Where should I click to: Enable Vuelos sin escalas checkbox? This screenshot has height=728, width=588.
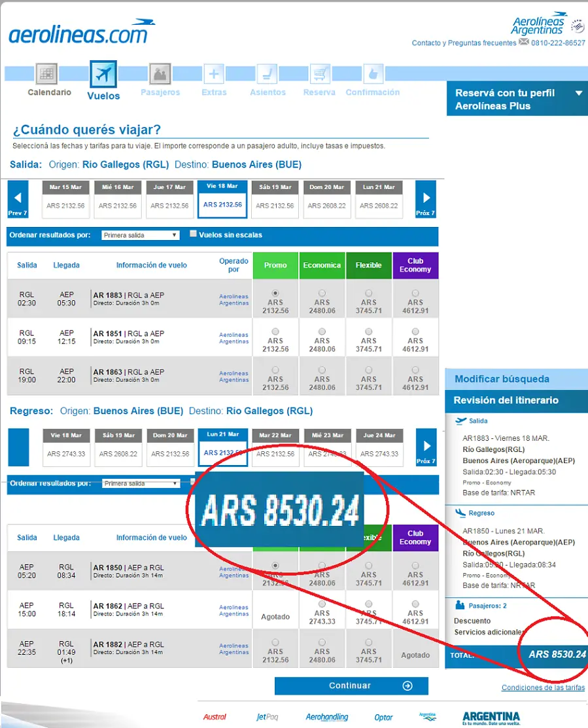pos(193,234)
